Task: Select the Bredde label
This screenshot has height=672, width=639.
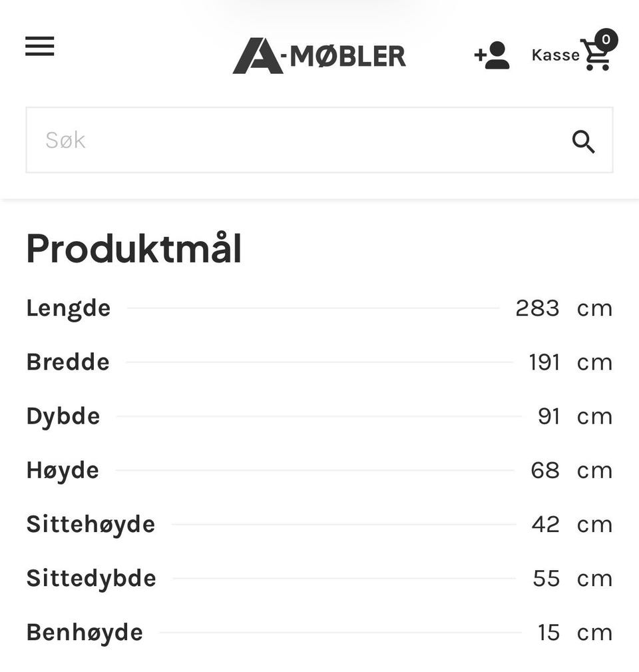Action: click(x=68, y=362)
